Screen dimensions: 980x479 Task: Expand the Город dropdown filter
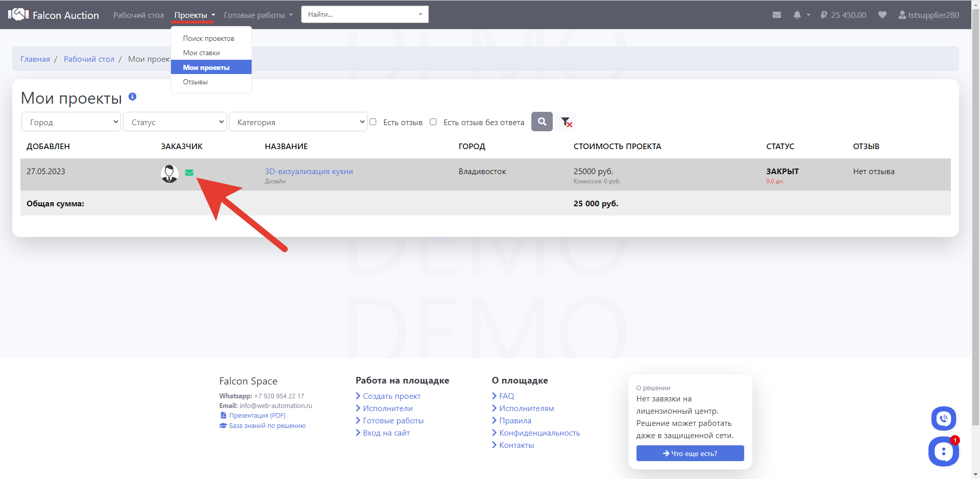(71, 122)
